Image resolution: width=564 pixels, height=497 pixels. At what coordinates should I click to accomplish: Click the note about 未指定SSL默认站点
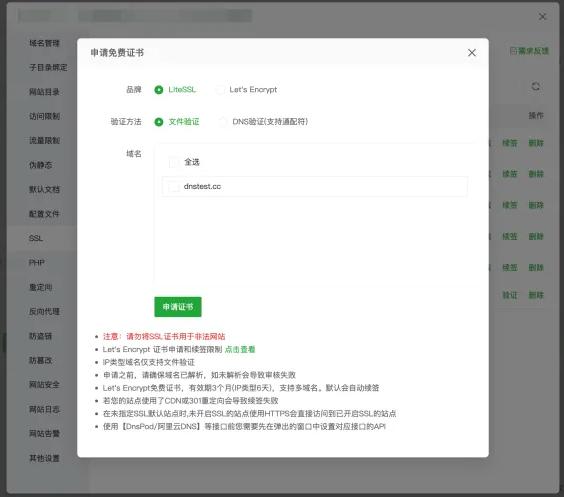point(250,414)
